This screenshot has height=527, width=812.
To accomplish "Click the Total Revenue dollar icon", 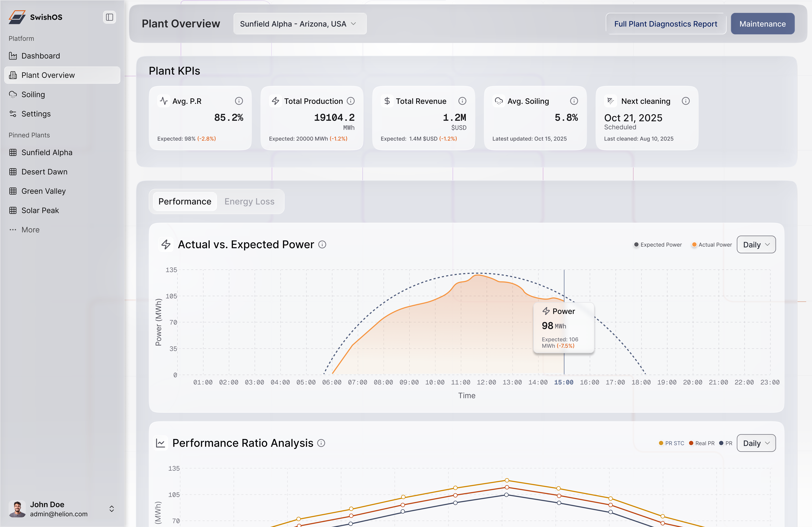I will (387, 101).
